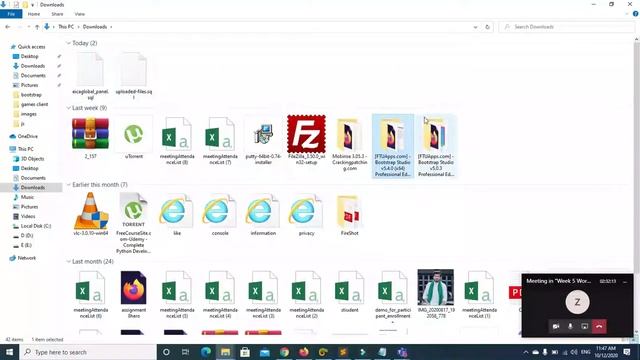Select the FireShot folder
Image resolution: width=640 pixels, height=360 pixels.
350,214
